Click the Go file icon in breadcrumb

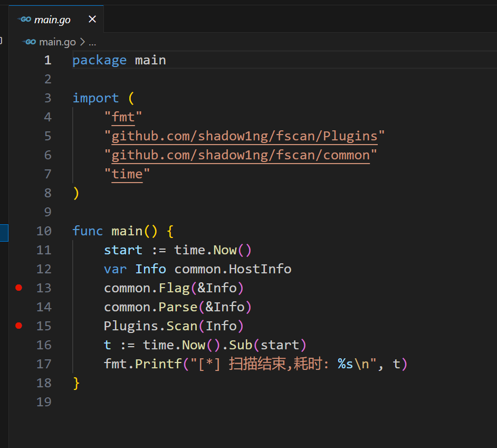(x=30, y=42)
